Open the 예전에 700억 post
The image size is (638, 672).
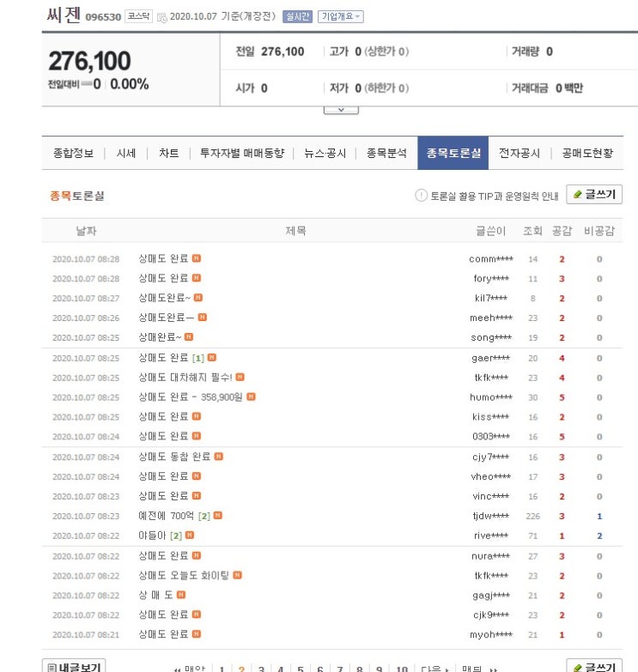[166, 516]
